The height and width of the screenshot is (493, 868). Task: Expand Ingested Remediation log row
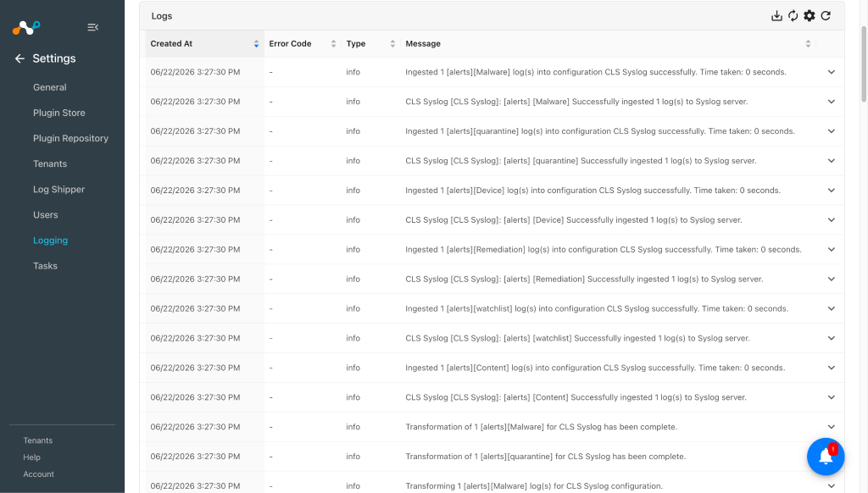831,250
